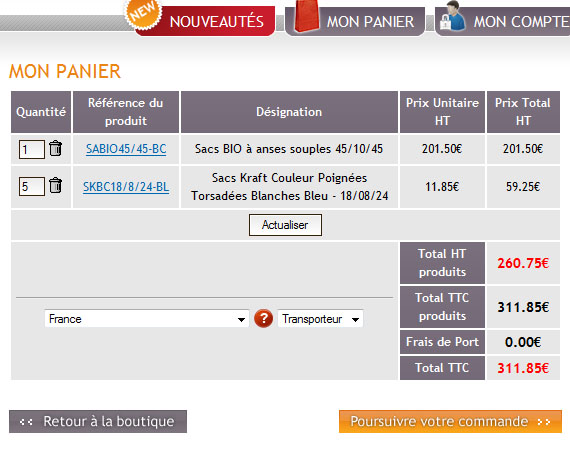
Task: Open the Nouveautés tab
Action: 217,21
